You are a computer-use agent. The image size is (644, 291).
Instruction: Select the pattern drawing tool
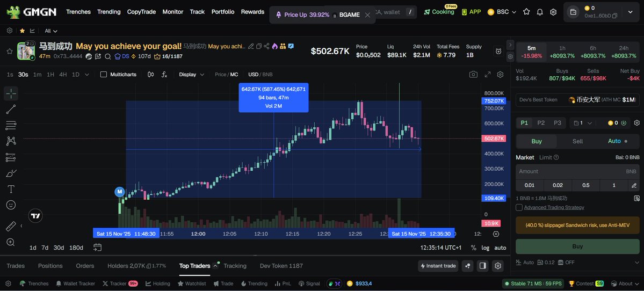click(x=11, y=141)
